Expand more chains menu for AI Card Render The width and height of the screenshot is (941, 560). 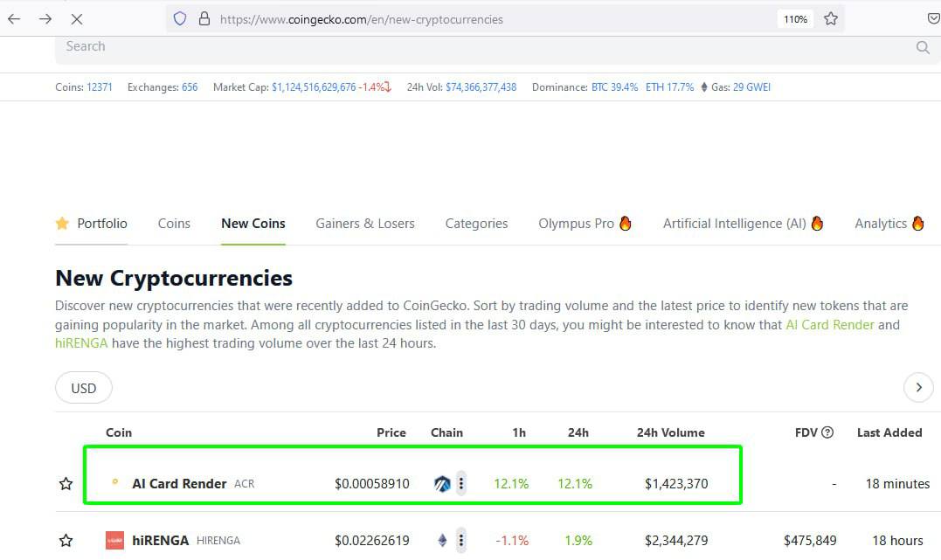click(461, 483)
